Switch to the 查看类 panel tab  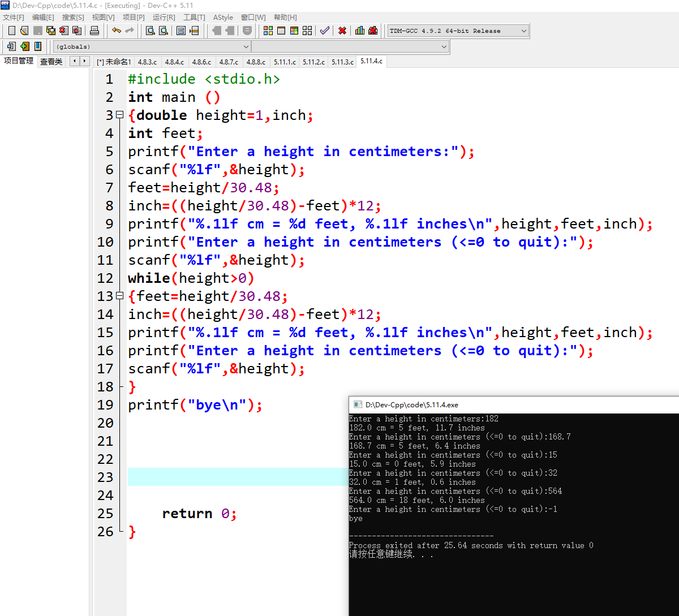pyautogui.click(x=51, y=61)
